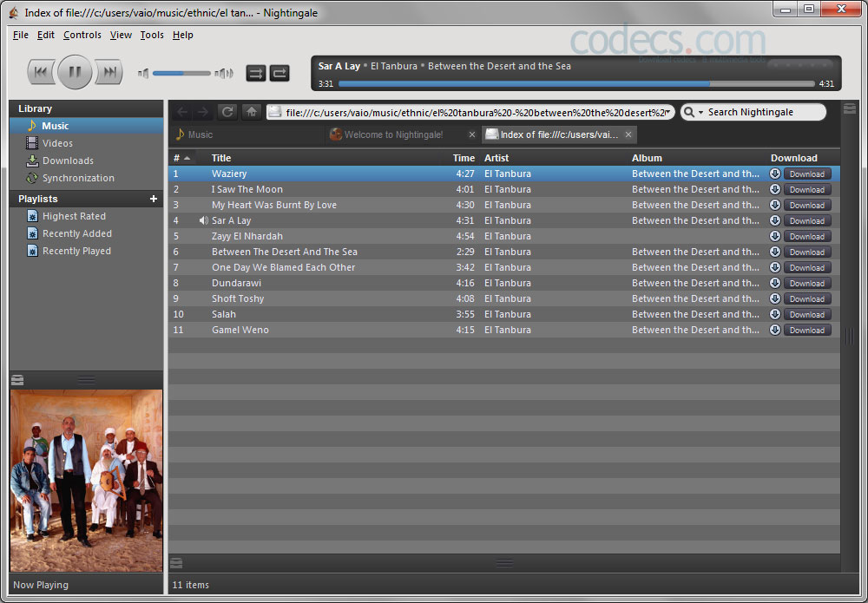Image resolution: width=868 pixels, height=603 pixels.
Task: Click the loud volume speaker icon
Action: pyautogui.click(x=224, y=73)
